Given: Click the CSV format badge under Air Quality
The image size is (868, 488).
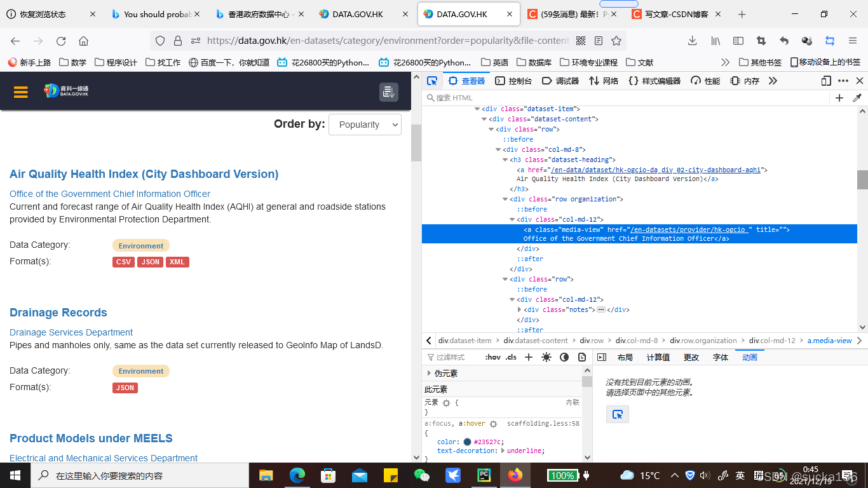Looking at the screenshot, I should [x=123, y=262].
